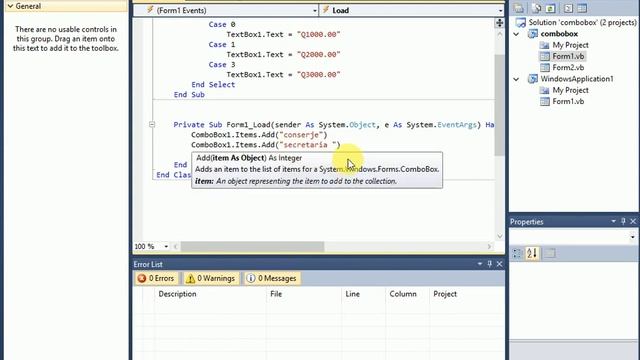Collapse the WindowsApplication1 project tree
This screenshot has width=640, height=360.
(516, 79)
